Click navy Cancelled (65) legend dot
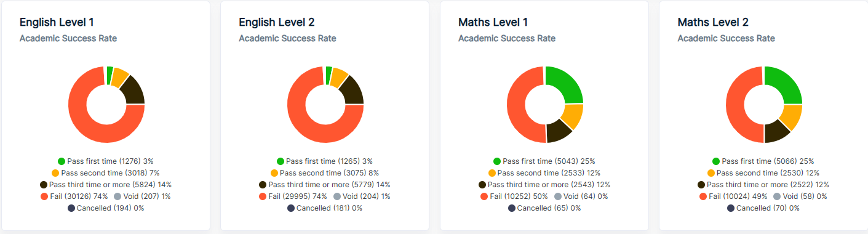 (x=512, y=208)
